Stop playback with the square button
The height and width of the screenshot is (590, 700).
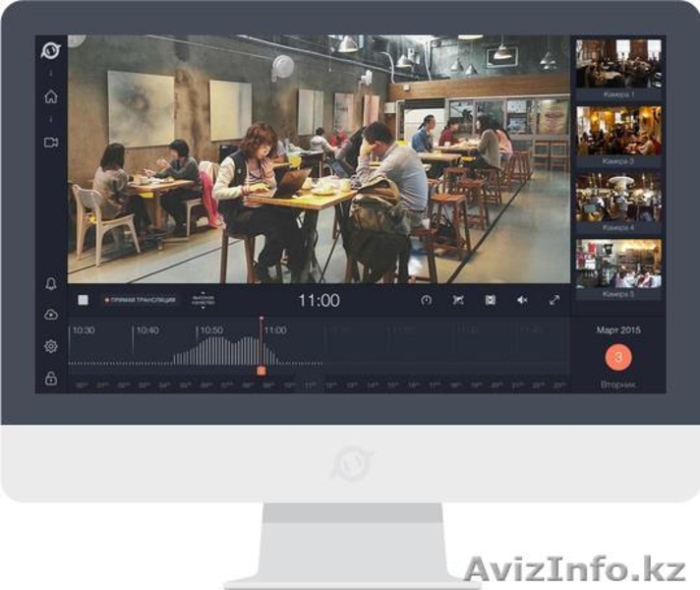click(x=84, y=300)
